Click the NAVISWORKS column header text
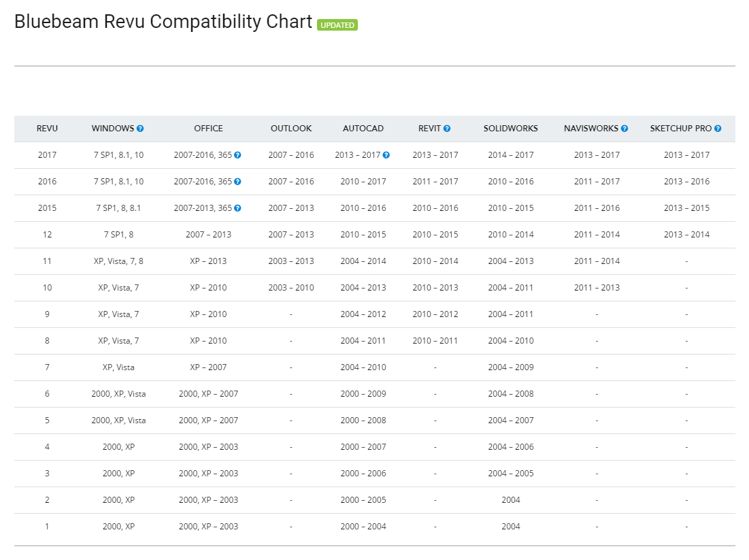The height and width of the screenshot is (560, 749). point(591,129)
